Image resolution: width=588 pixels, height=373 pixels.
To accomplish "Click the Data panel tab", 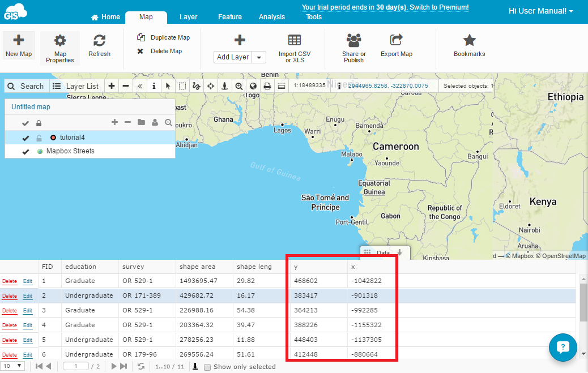I will click(385, 252).
